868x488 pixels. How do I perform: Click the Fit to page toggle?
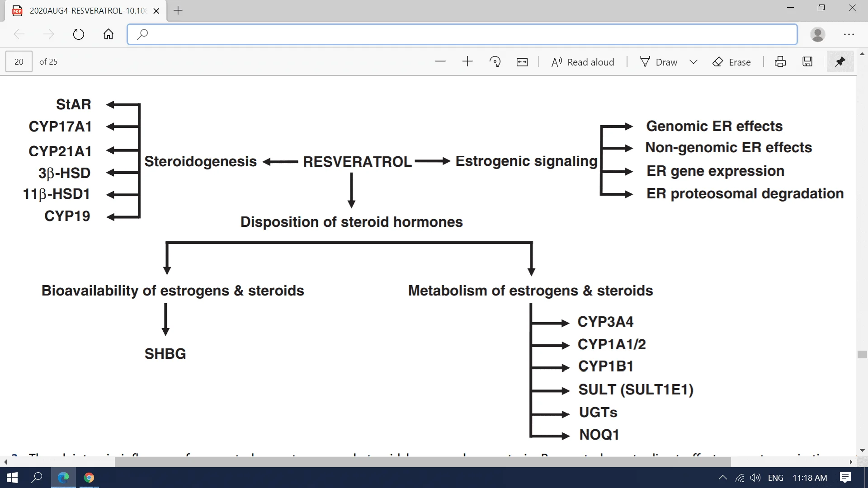pos(521,62)
